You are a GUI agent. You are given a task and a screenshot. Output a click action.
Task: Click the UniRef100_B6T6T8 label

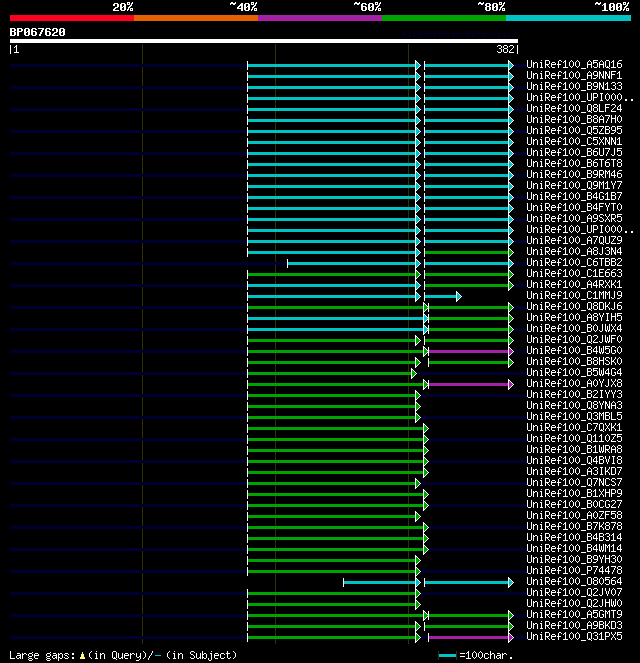[574, 163]
